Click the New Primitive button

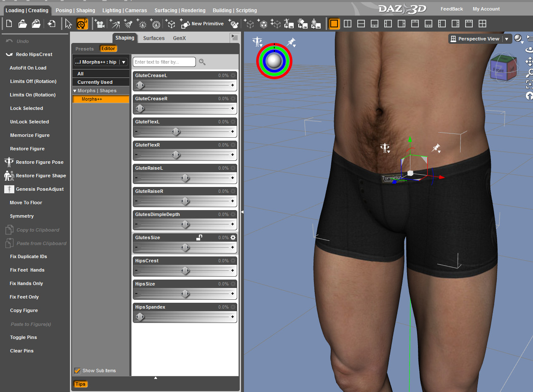202,24
